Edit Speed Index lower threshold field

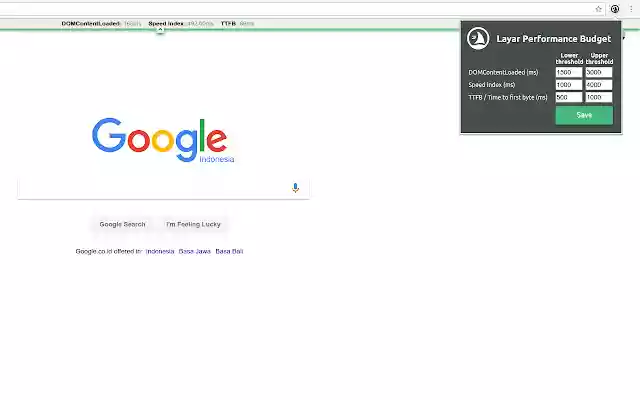[569, 84]
